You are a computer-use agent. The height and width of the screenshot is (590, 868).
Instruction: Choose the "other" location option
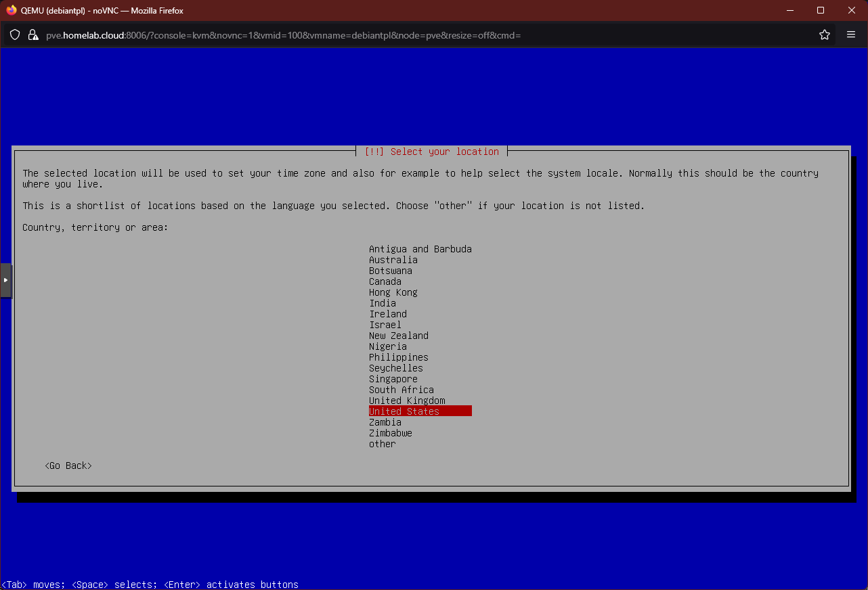coord(382,444)
